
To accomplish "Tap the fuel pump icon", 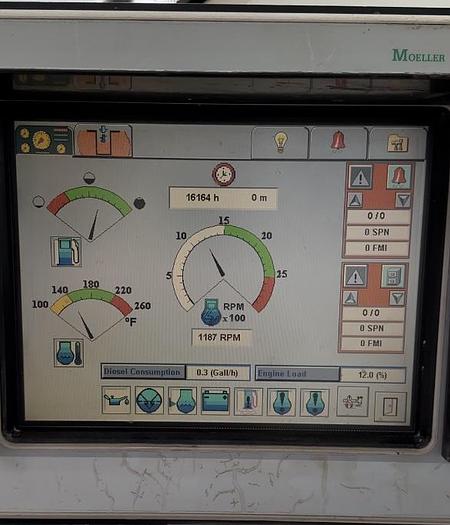I will pos(66,251).
